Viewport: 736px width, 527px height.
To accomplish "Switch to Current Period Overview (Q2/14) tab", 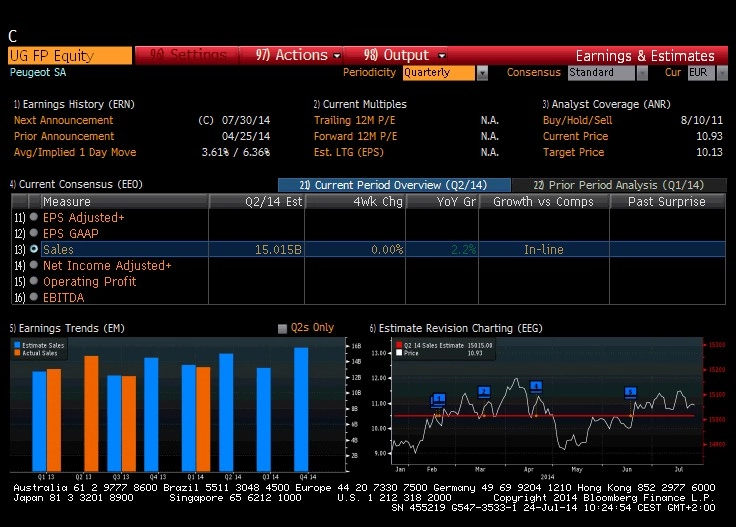I will point(394,185).
